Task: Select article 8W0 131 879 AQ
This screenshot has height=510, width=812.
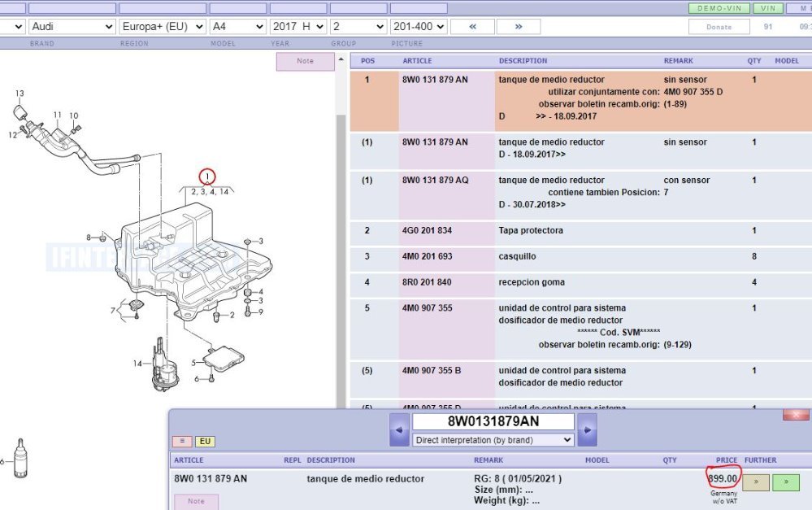Action: pos(436,180)
